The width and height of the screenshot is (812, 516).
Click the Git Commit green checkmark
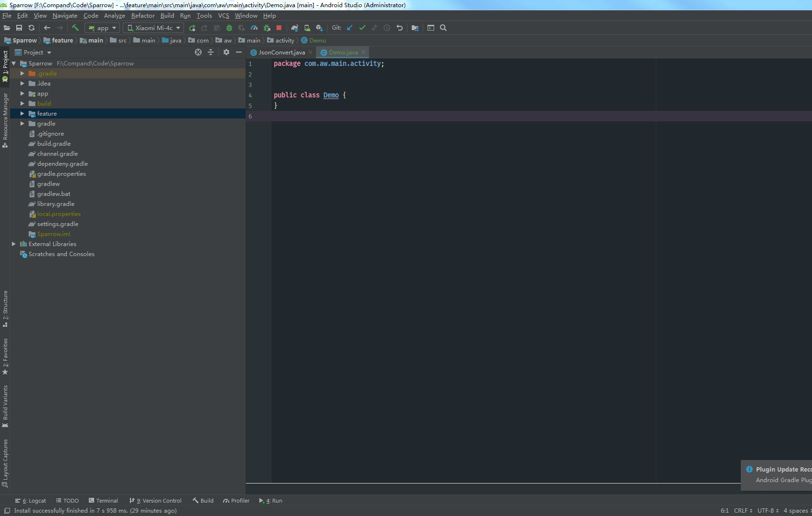click(x=362, y=28)
